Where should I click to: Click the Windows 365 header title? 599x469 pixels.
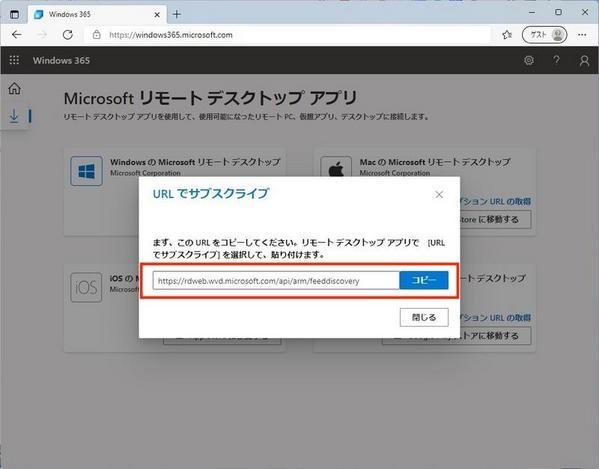point(61,60)
